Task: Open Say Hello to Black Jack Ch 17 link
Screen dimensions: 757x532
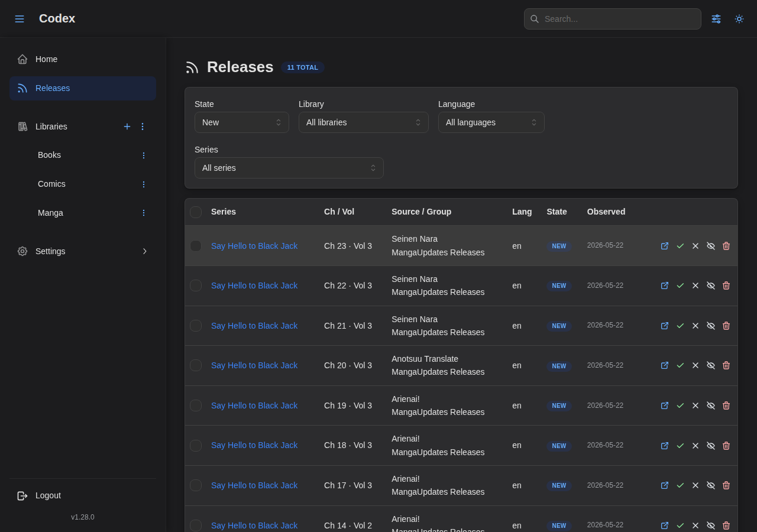Action: coord(254,485)
